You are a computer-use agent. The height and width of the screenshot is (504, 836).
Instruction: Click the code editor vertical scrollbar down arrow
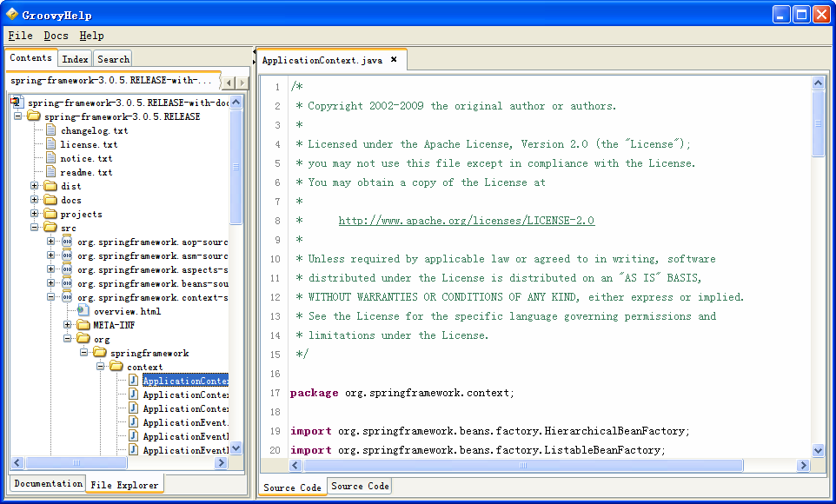coord(818,450)
